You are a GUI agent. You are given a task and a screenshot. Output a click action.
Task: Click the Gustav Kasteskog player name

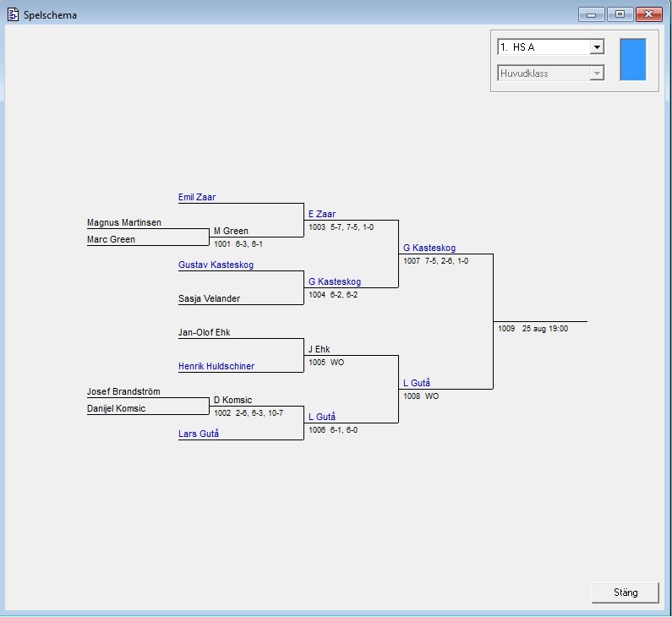(216, 265)
